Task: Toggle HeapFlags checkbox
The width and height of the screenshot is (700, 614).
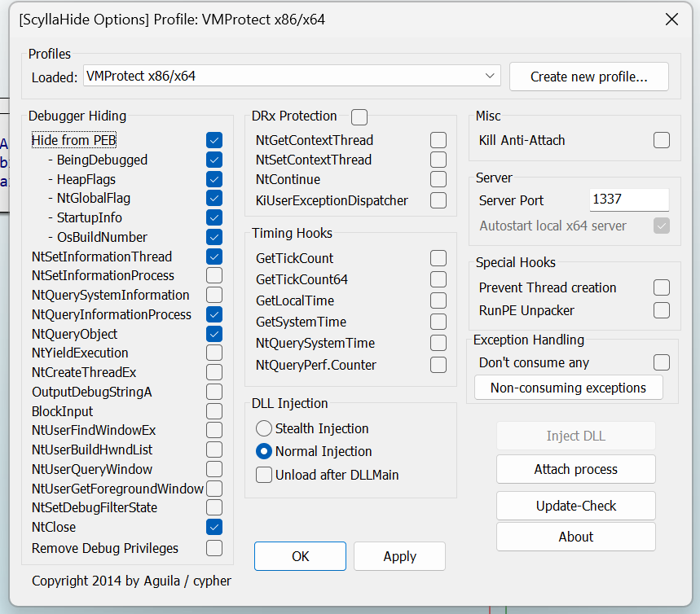Action: point(214,179)
